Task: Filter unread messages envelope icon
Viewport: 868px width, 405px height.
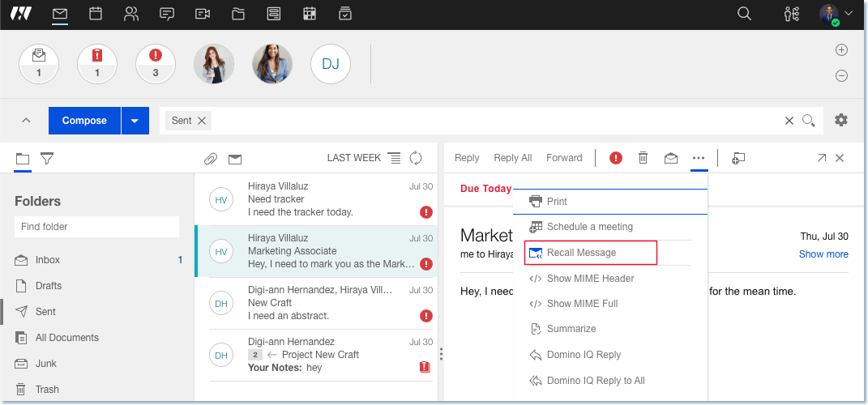Action: [x=235, y=160]
